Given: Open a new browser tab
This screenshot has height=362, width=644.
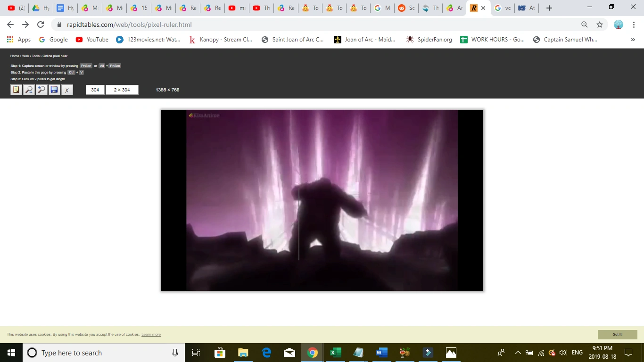Looking at the screenshot, I should click(549, 8).
